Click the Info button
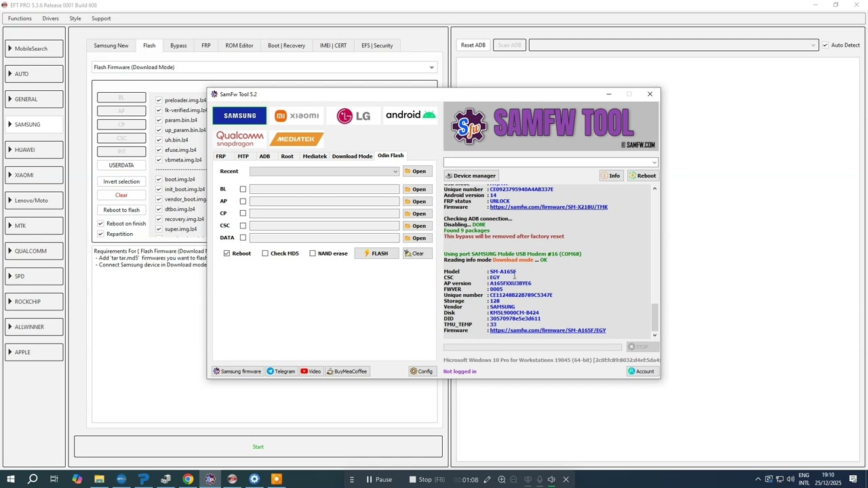868x488 pixels. point(610,176)
